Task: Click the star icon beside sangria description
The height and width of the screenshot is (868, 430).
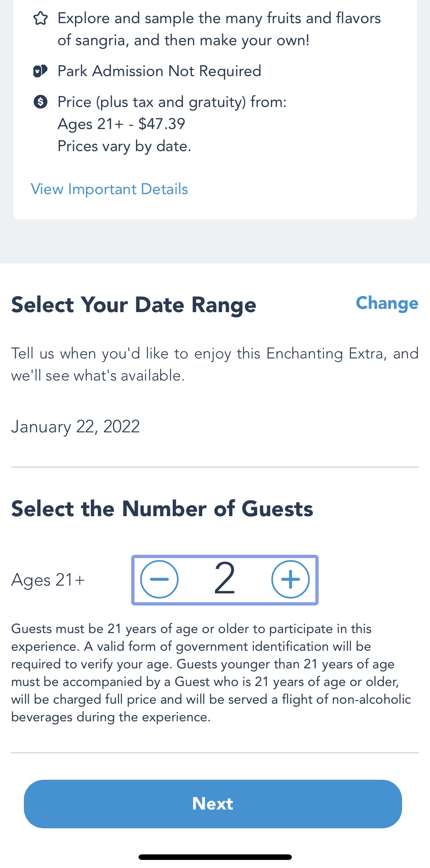Action: click(40, 18)
